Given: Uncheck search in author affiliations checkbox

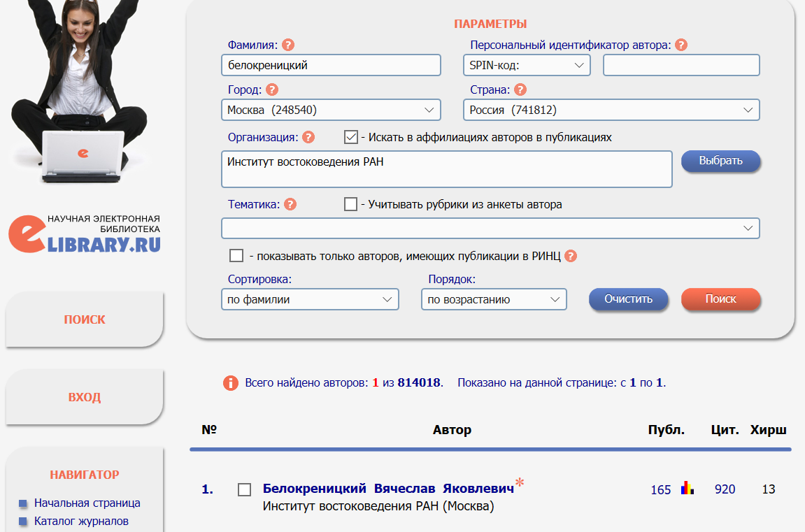Looking at the screenshot, I should point(351,137).
